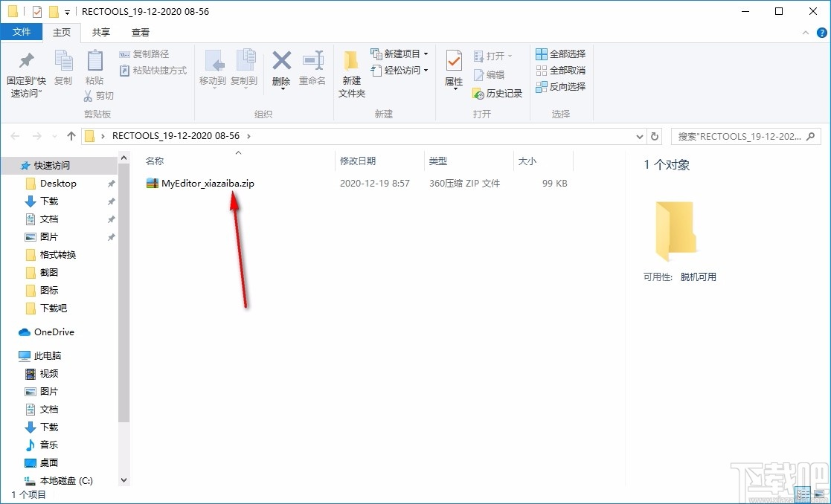
Task: Click Select all (全部选择)
Action: (x=561, y=54)
